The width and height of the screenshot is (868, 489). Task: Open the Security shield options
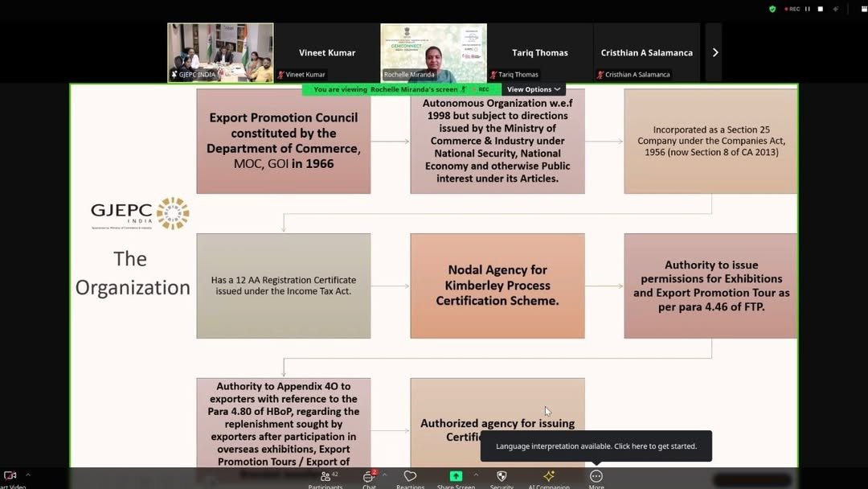click(502, 479)
